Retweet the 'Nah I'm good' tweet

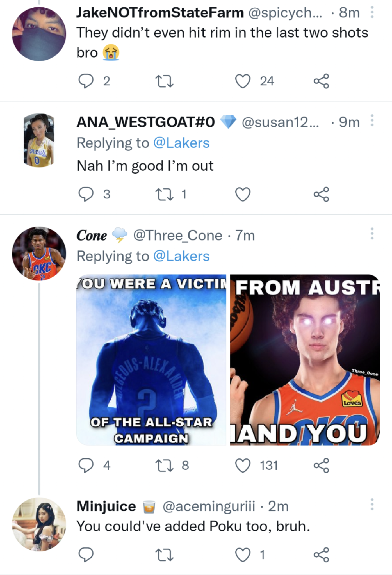click(164, 194)
